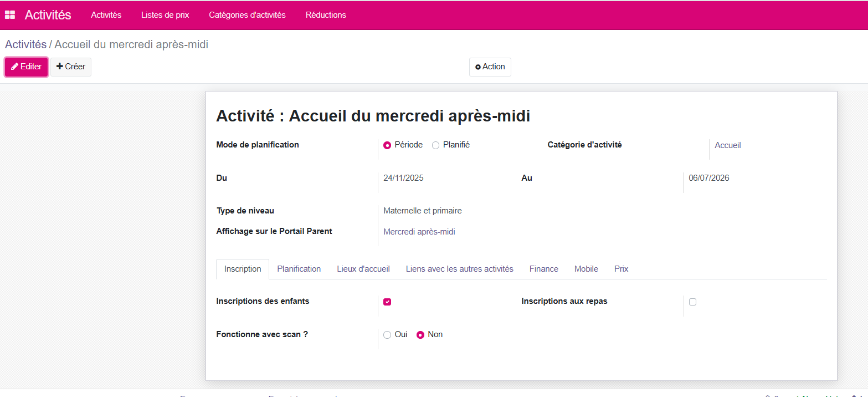This screenshot has height=397, width=868.
Task: Switch to the Prix tab
Action: 621,269
